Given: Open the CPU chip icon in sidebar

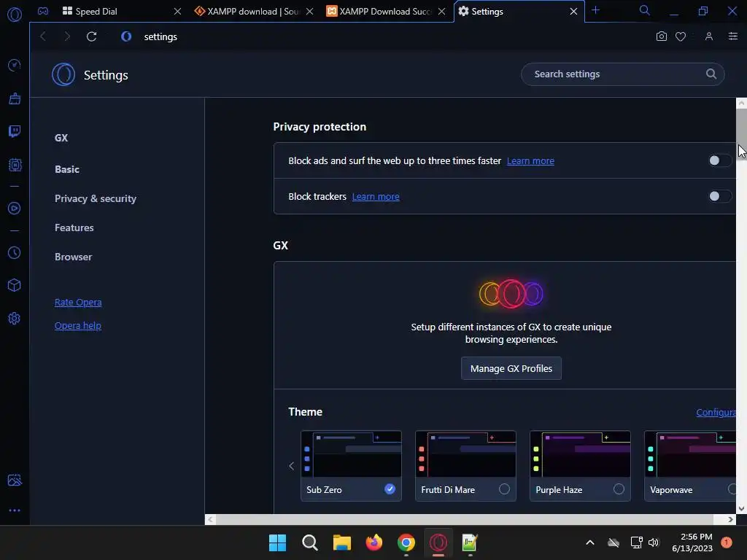Looking at the screenshot, I should point(15,165).
